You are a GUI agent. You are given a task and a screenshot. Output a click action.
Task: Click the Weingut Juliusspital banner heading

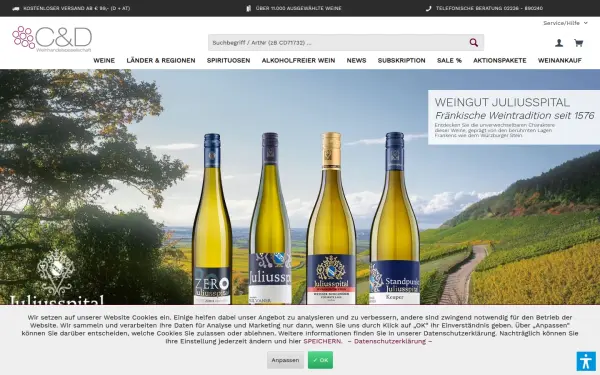click(x=502, y=102)
